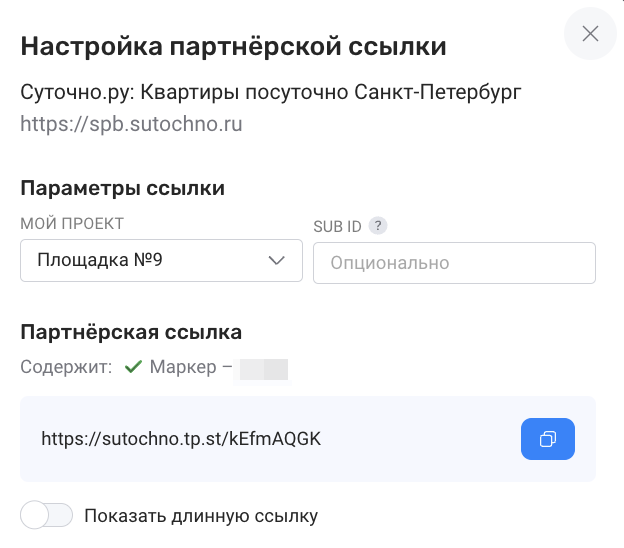Close the partner link settings dialog
Screen dimensions: 624x548
(x=590, y=33)
